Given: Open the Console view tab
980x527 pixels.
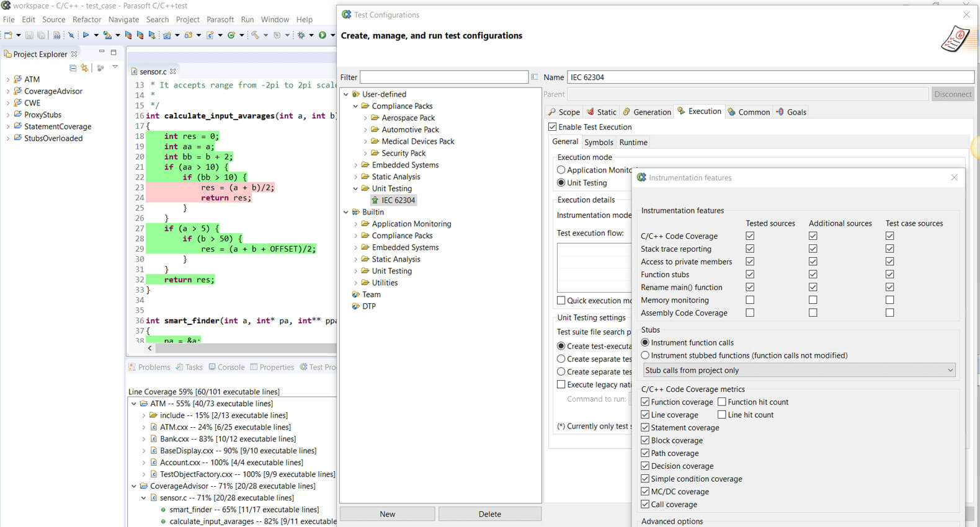Looking at the screenshot, I should (x=226, y=367).
